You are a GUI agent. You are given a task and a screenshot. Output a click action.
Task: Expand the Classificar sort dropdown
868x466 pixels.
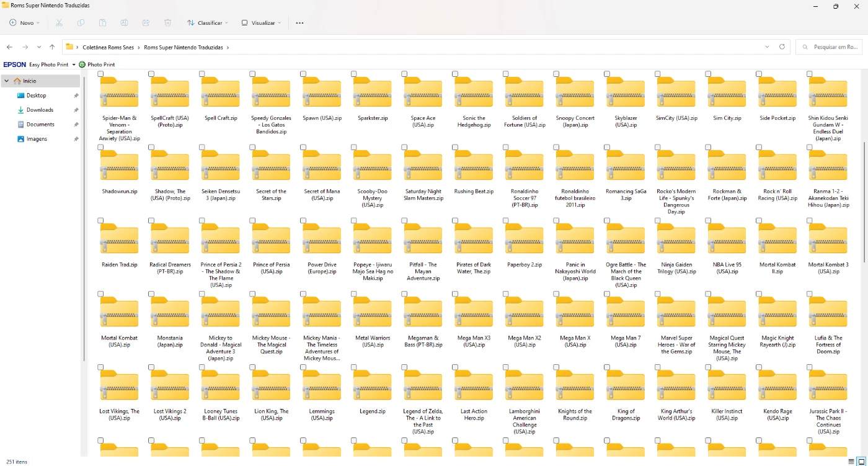pos(208,23)
